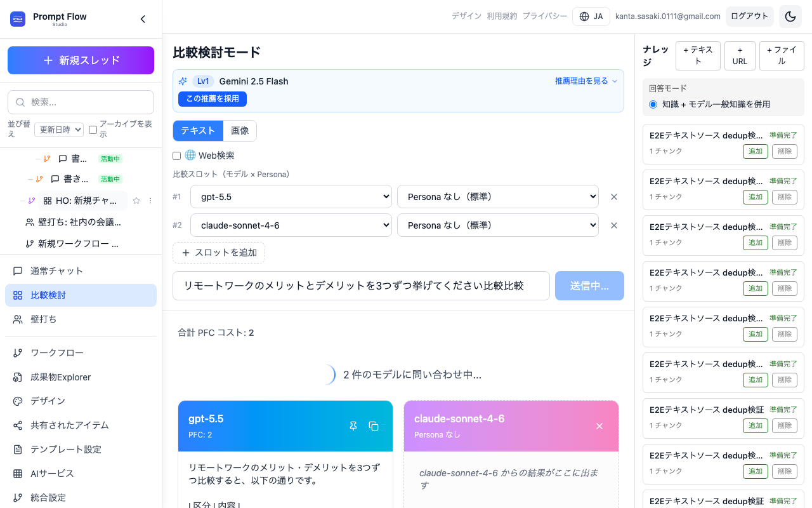This screenshot has height=508, width=812.
Task: Click the 成果物Explorer icon
Action: [18, 377]
